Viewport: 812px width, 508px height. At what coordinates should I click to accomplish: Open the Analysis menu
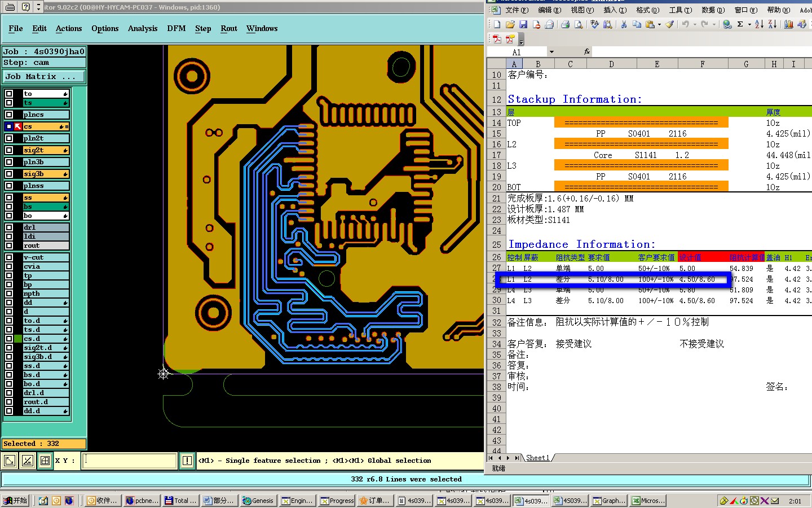click(142, 28)
